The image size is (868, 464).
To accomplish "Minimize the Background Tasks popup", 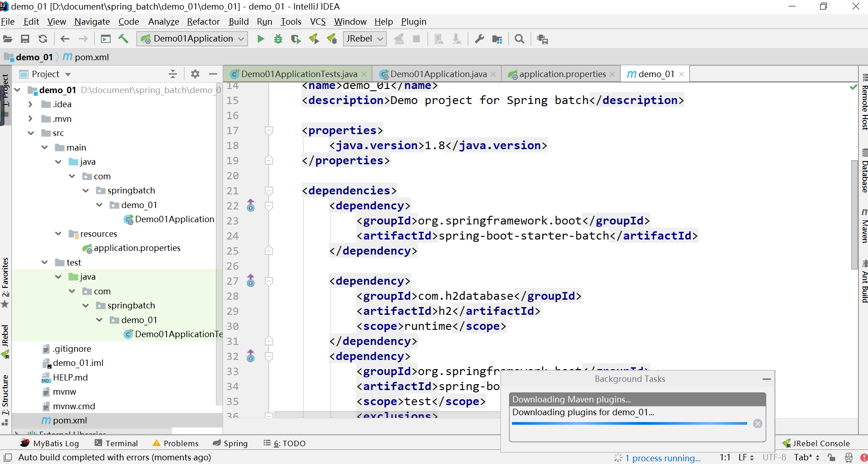I will click(x=767, y=379).
